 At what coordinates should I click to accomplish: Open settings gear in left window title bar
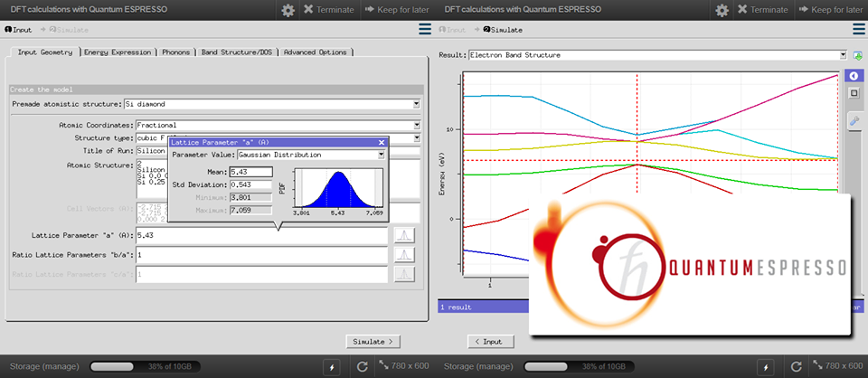(288, 10)
